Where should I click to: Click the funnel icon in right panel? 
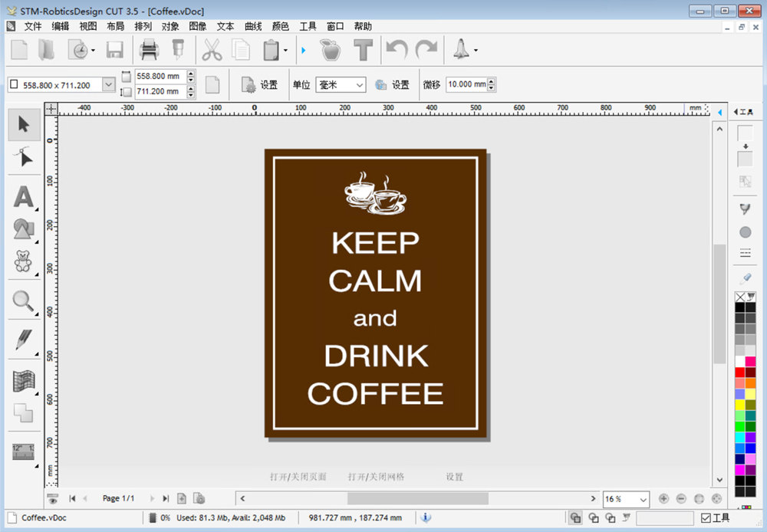tap(745, 209)
